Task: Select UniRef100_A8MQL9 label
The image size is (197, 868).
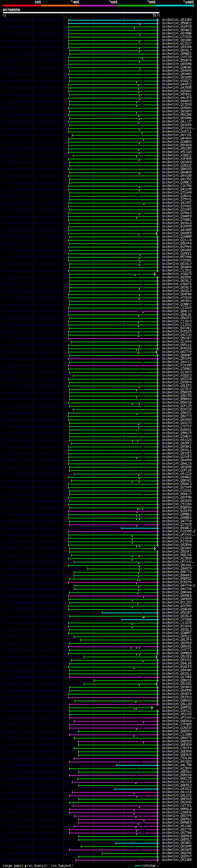Action: click(x=177, y=809)
